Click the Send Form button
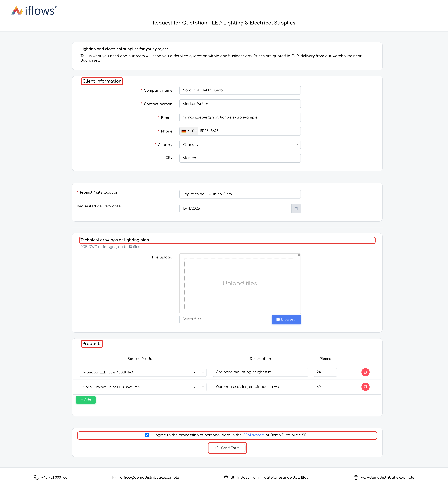 click(227, 448)
